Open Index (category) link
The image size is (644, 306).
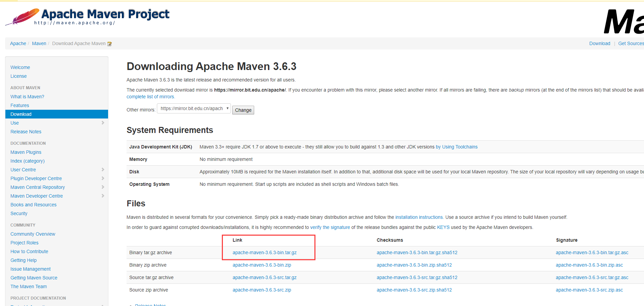(27, 161)
